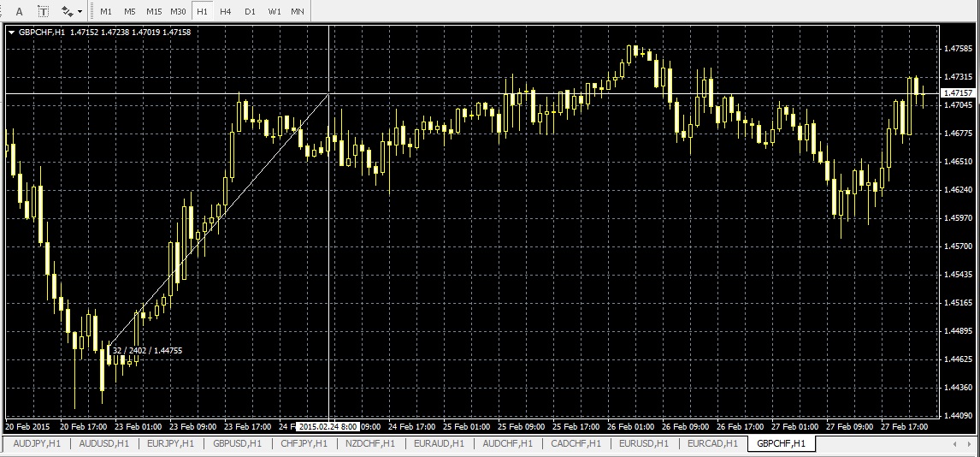Open the CADCHF,H1 chart tab
The height and width of the screenshot is (457, 980).
(576, 443)
